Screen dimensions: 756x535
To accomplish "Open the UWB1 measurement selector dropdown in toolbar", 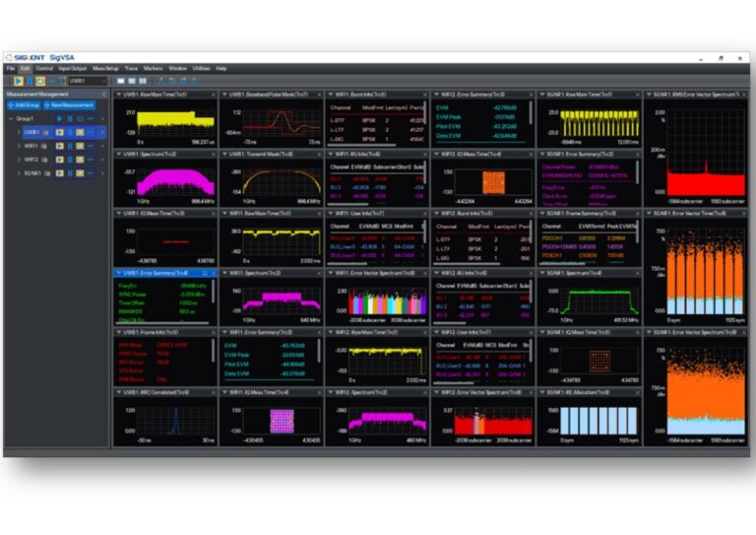I will tap(88, 81).
